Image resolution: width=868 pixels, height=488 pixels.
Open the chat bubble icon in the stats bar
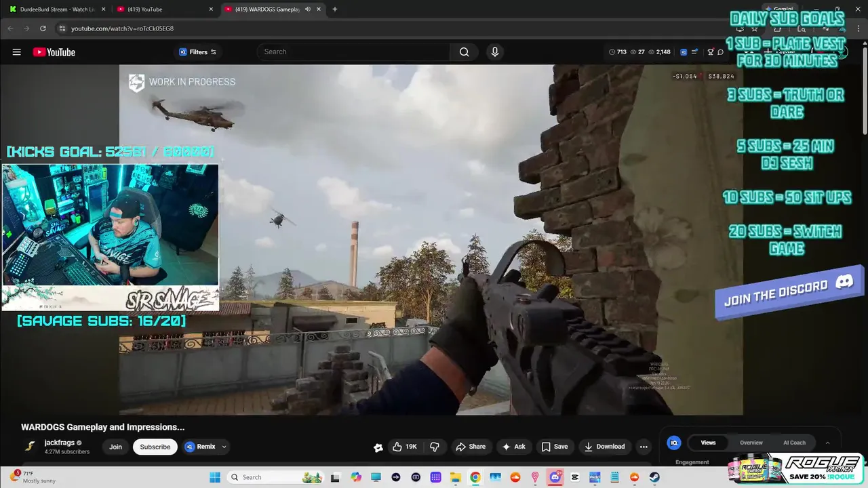(720, 52)
